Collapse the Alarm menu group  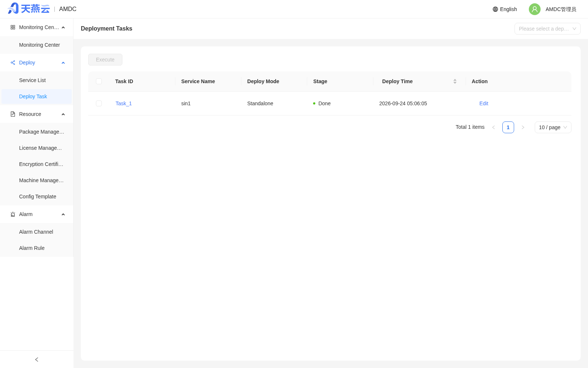[63, 215]
